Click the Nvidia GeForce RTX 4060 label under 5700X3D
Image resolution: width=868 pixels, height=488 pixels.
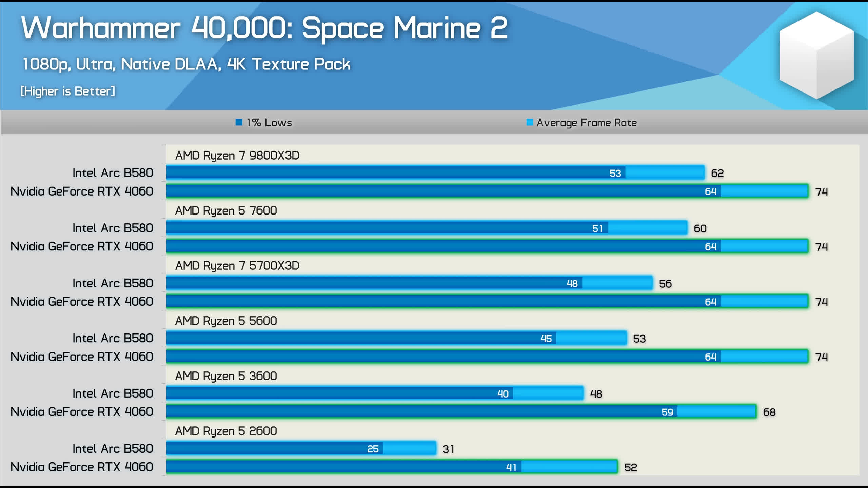[82, 302]
